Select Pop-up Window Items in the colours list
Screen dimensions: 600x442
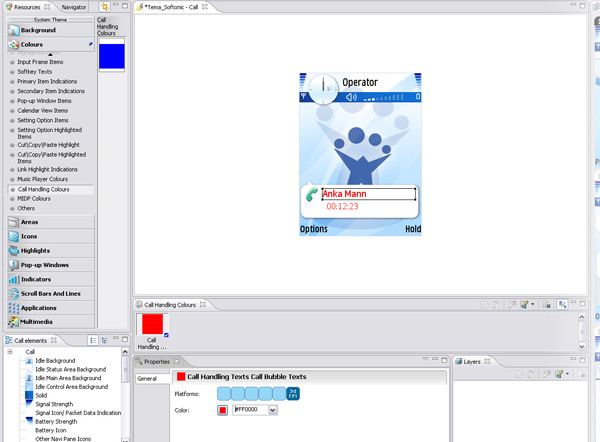pos(45,101)
